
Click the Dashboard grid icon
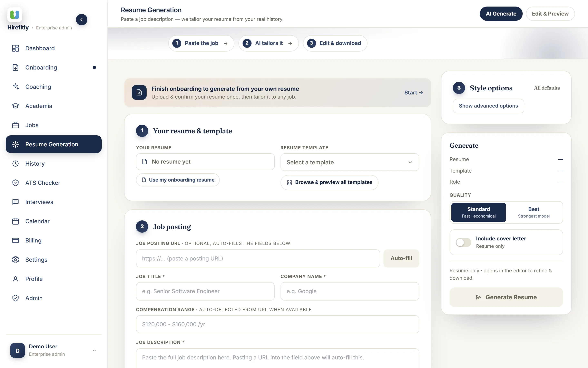[x=16, y=48]
